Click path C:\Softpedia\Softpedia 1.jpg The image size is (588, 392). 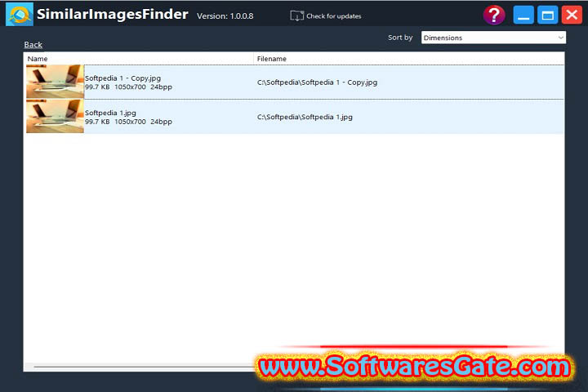pyautogui.click(x=305, y=117)
